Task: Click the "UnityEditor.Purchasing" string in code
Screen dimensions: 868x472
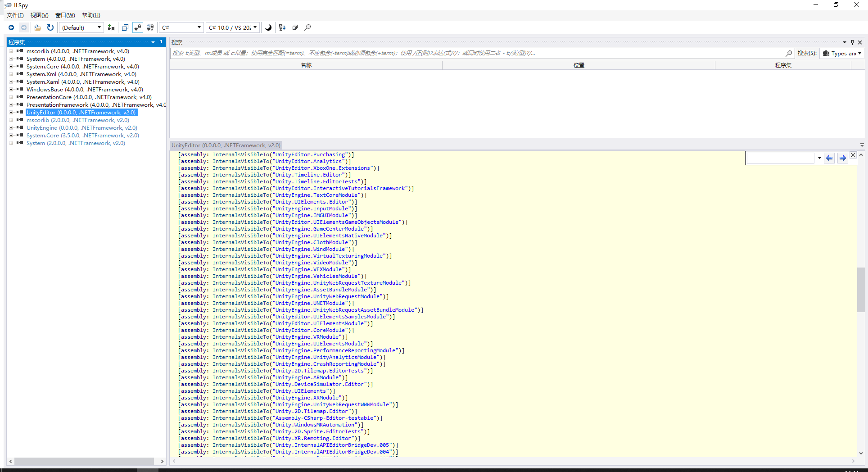Action: click(310, 154)
